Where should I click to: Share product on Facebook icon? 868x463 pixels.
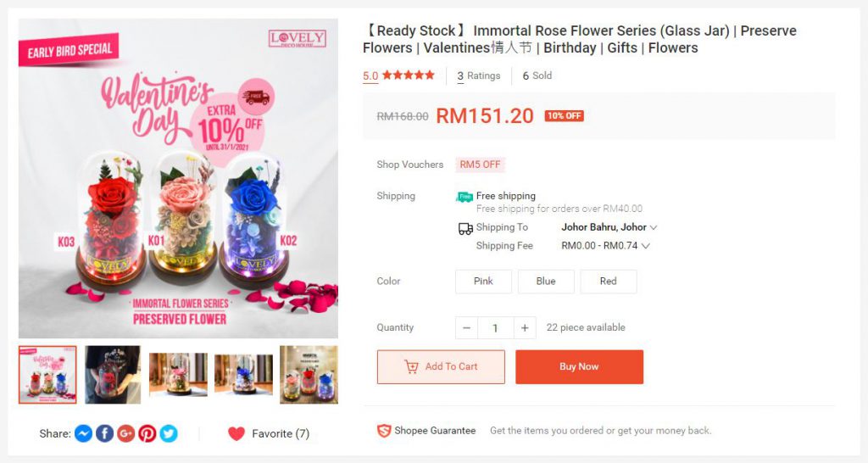(104, 433)
